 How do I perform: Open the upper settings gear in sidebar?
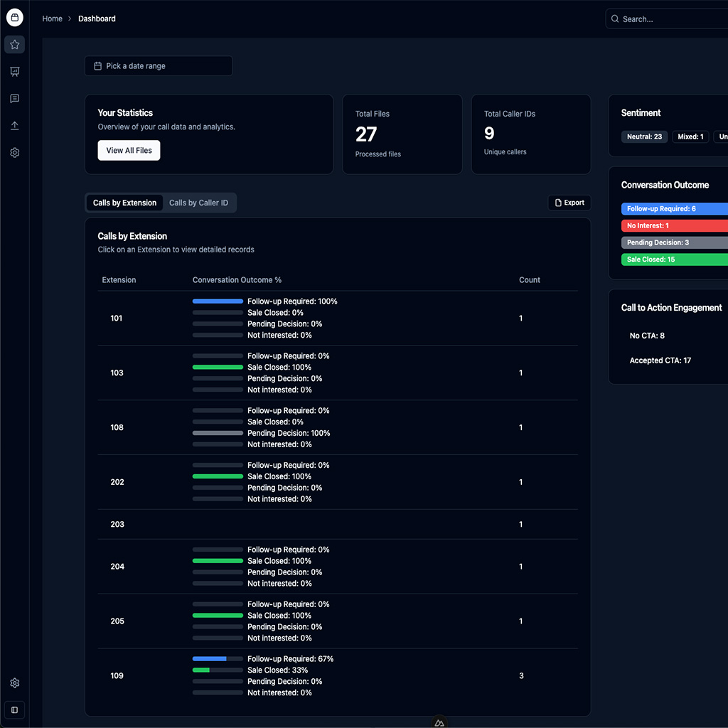point(14,152)
